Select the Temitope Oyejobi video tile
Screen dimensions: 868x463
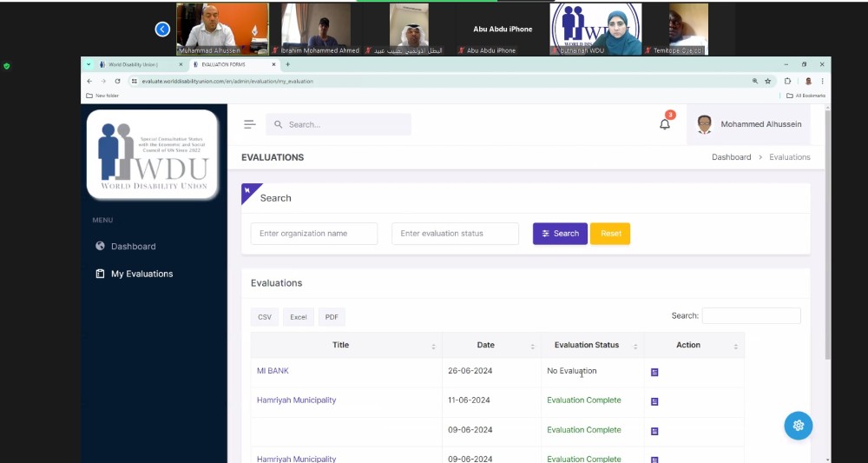688,29
